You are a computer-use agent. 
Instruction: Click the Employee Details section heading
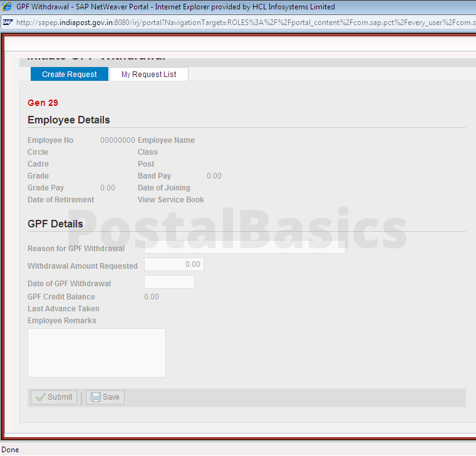[69, 120]
